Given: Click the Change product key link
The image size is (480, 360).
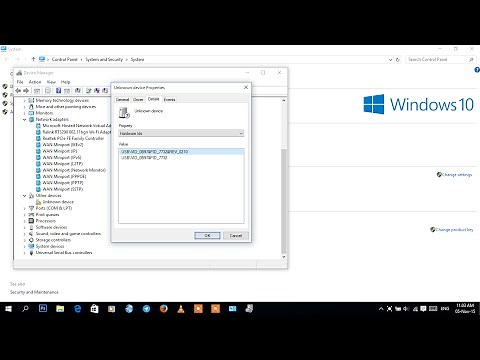Looking at the screenshot, I should (x=454, y=230).
